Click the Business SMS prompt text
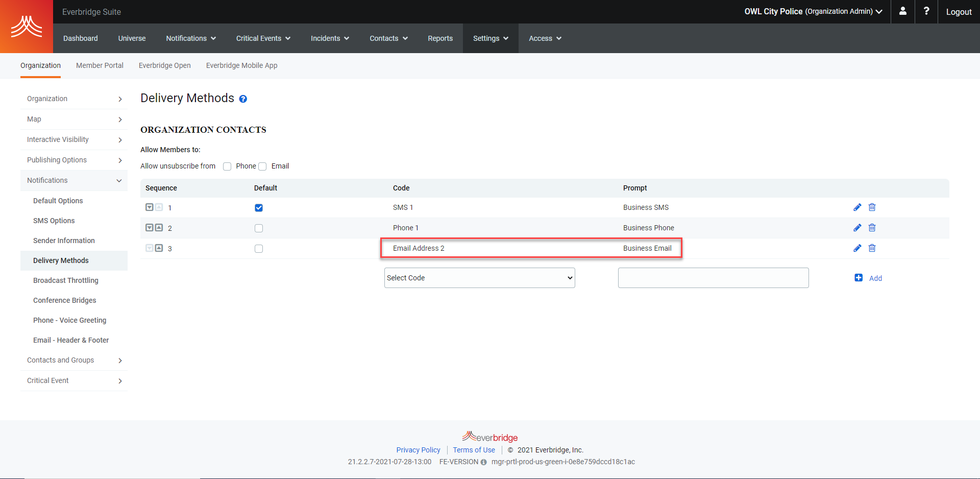The image size is (980, 479). pyautogui.click(x=646, y=207)
